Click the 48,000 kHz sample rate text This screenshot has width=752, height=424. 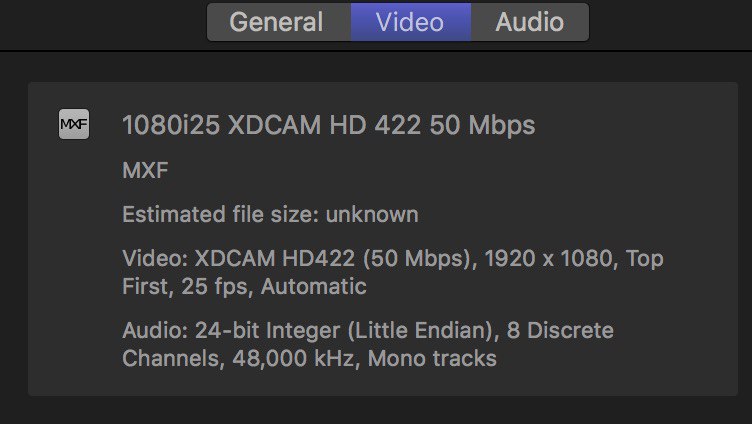point(293,359)
